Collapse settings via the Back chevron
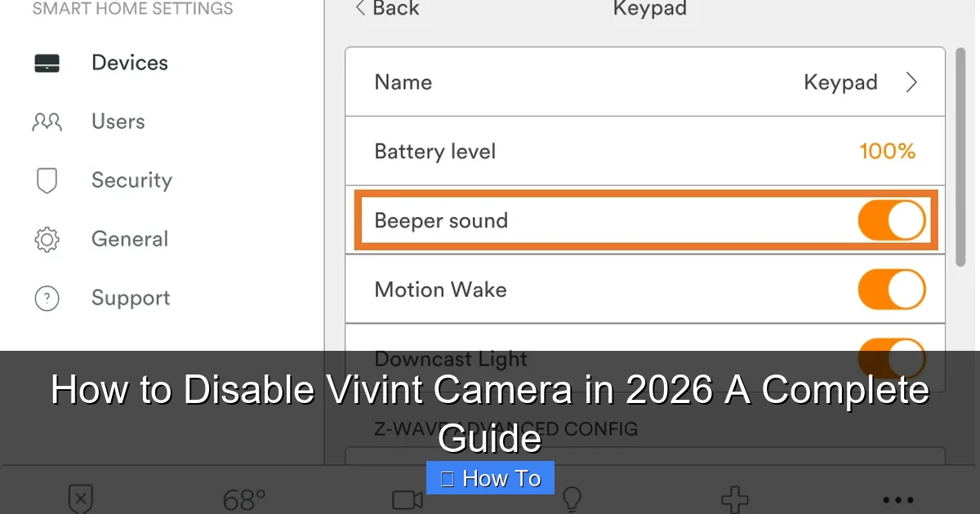 pos(359,9)
